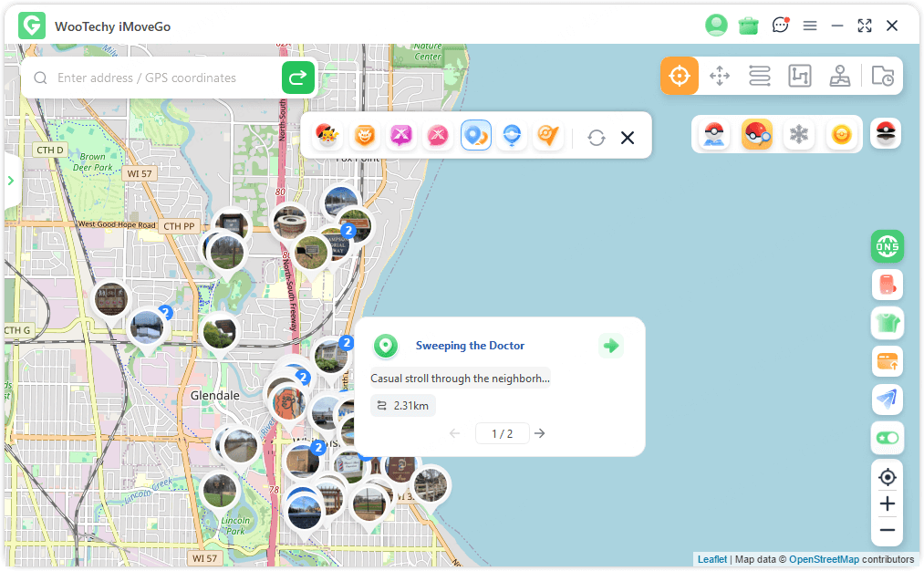The height and width of the screenshot is (571, 924).
Task: Click the green DNS icon
Action: [887, 245]
